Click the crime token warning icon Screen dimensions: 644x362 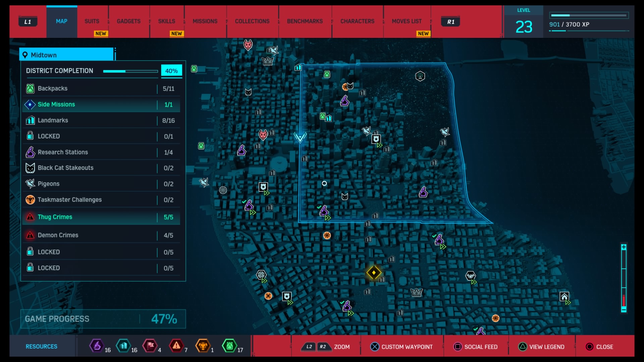coord(176,346)
